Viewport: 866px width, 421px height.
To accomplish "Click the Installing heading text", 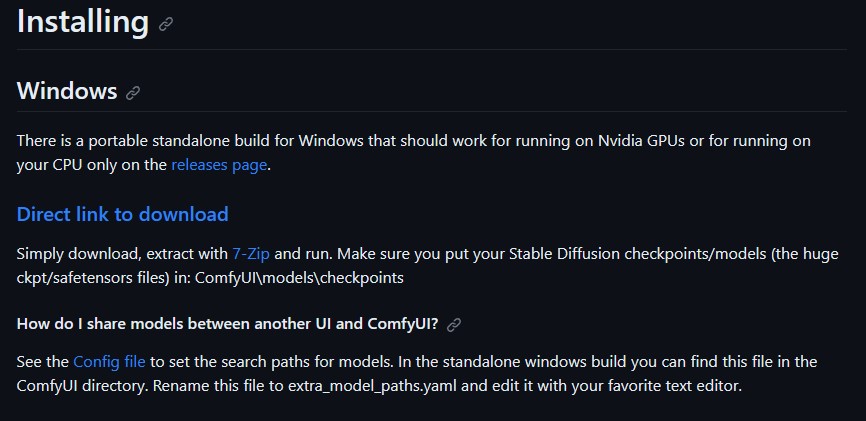I will 82,22.
